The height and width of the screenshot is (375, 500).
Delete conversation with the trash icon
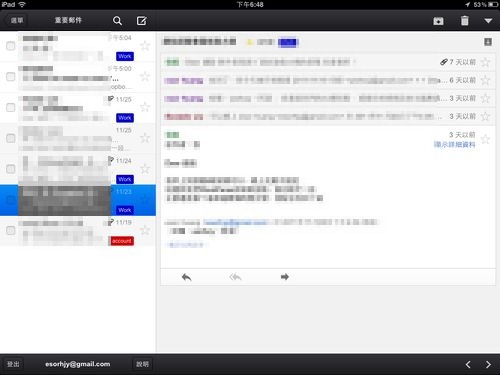pyautogui.click(x=464, y=21)
